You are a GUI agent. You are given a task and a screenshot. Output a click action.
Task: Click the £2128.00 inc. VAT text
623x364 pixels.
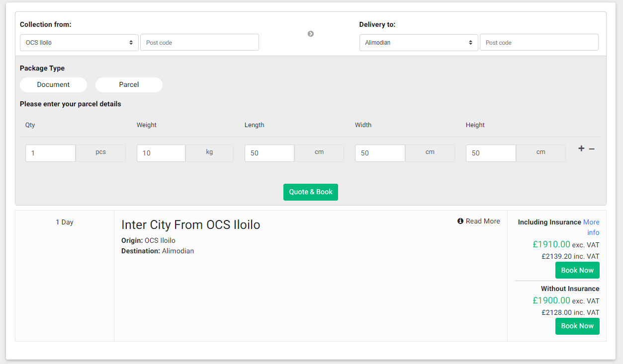pyautogui.click(x=571, y=313)
